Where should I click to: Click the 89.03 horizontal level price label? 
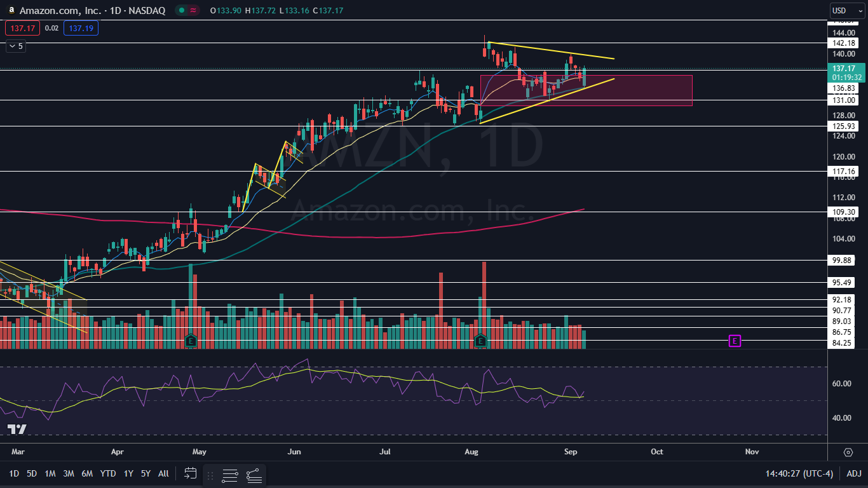(843, 321)
